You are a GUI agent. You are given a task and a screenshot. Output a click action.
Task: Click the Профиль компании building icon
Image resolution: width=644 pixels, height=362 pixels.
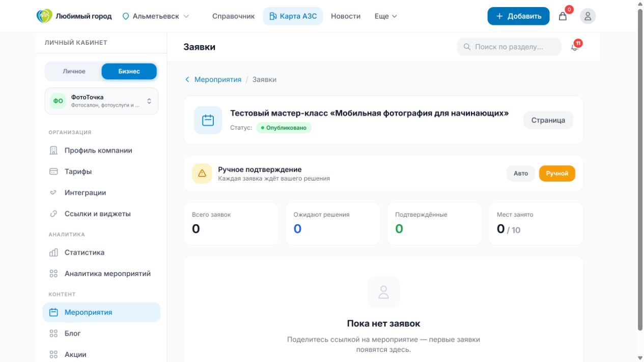pos(53,150)
